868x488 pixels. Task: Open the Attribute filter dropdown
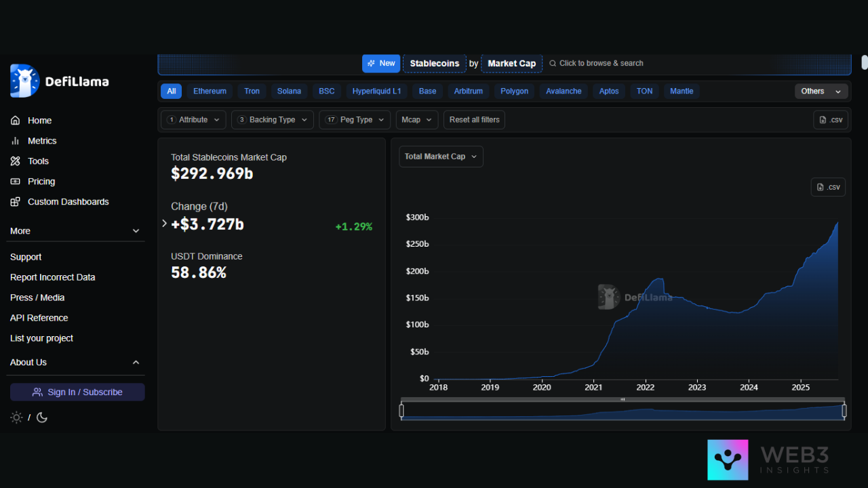point(194,120)
